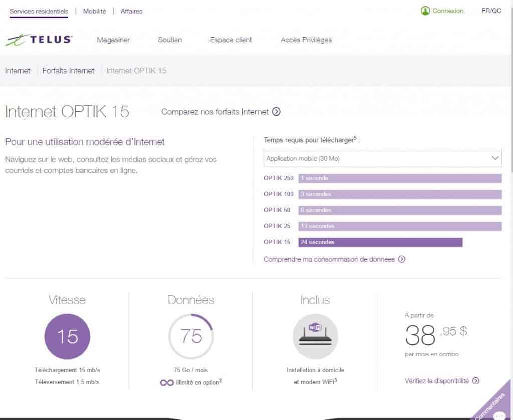This screenshot has height=420, width=513.
Task: Click the Installation à domicile text
Action: click(x=315, y=370)
